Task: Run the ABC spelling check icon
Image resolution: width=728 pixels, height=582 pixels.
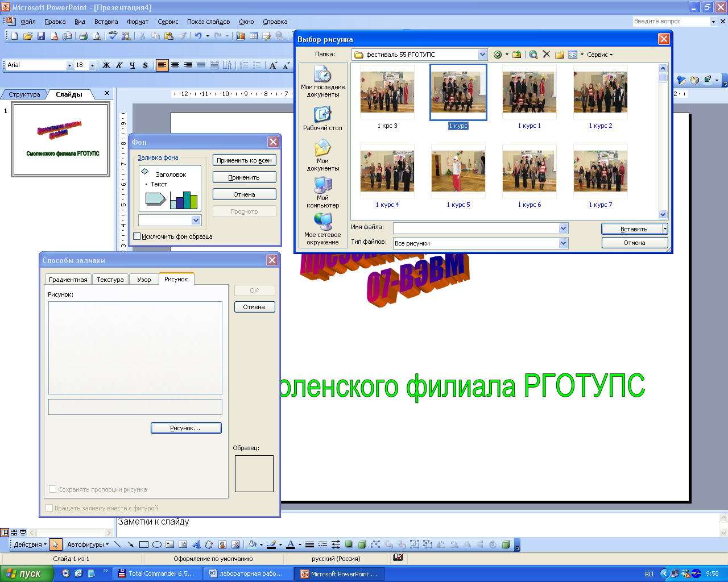Action: coord(113,36)
